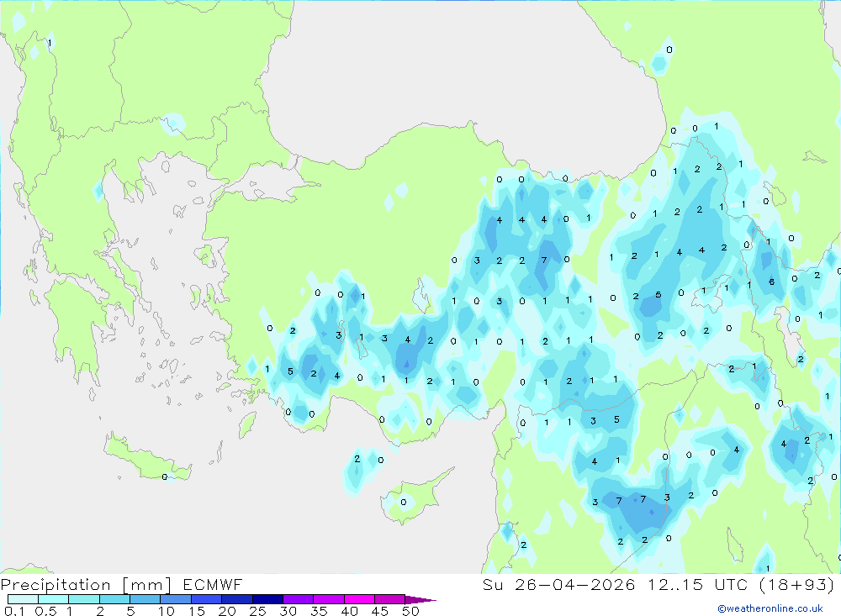Click the '6' precipitation value on the map
841x616 pixels.
click(x=772, y=282)
